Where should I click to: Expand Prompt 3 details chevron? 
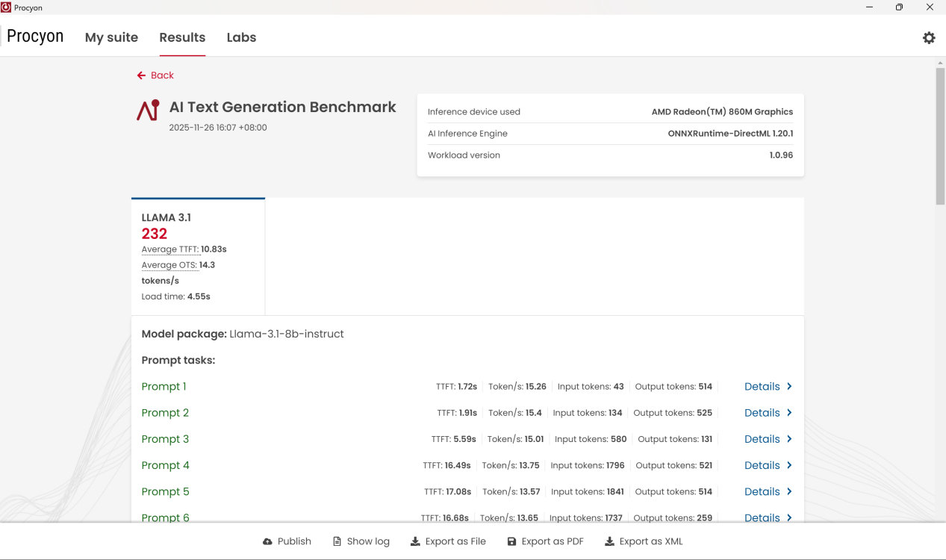point(789,439)
